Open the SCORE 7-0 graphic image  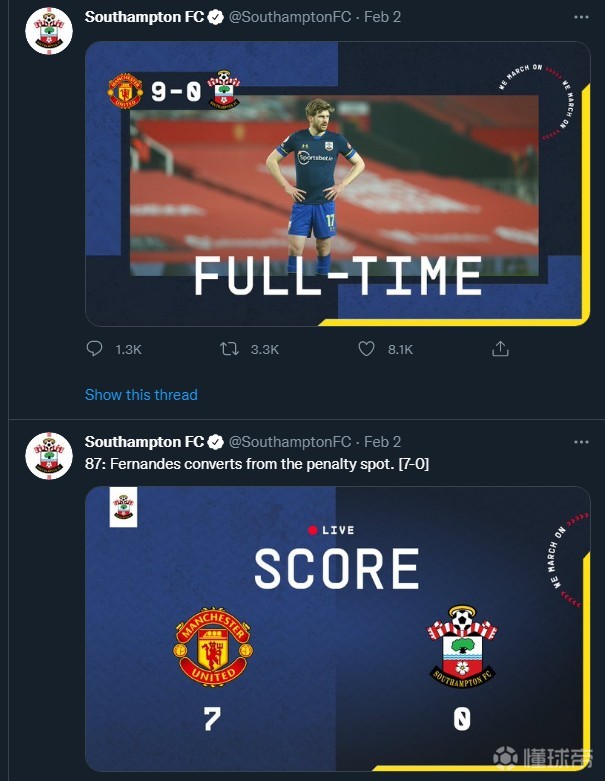click(337, 630)
